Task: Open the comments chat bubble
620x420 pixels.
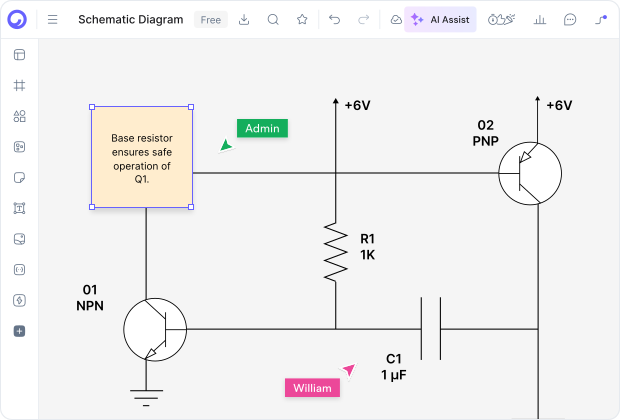Action: [x=570, y=19]
